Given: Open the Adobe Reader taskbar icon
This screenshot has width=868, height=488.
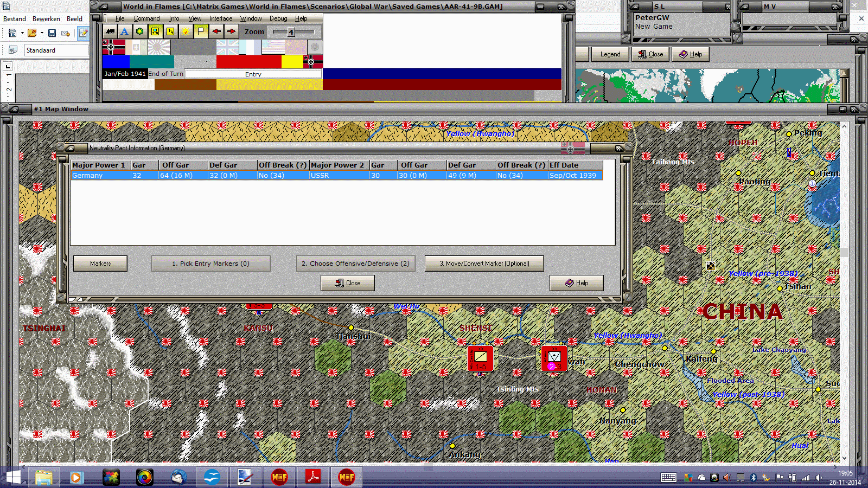Looking at the screenshot, I should 313,477.
